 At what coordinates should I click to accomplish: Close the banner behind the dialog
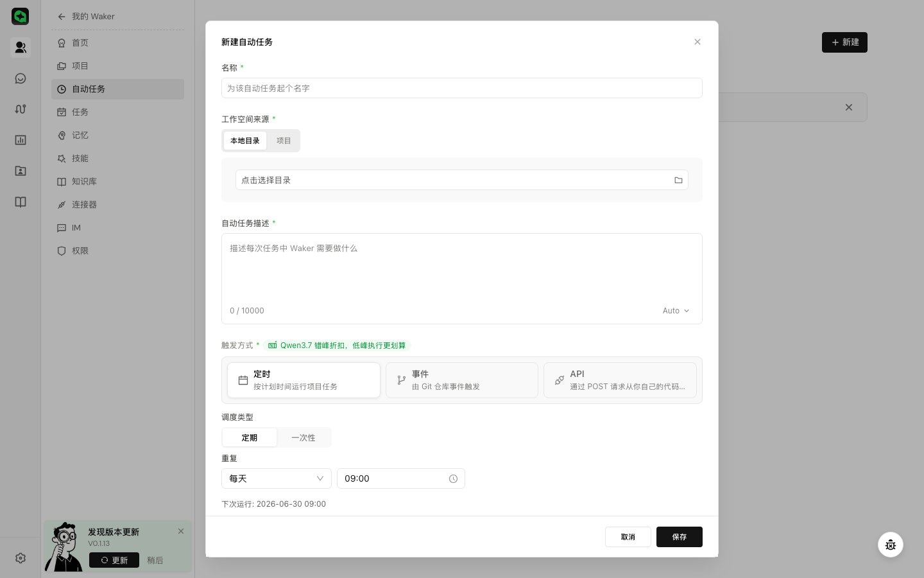(849, 107)
